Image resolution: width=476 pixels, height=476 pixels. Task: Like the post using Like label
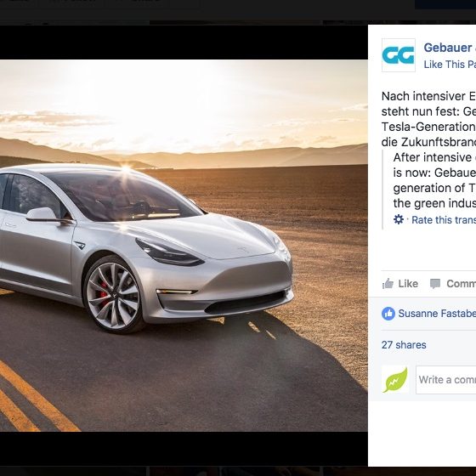(408, 284)
